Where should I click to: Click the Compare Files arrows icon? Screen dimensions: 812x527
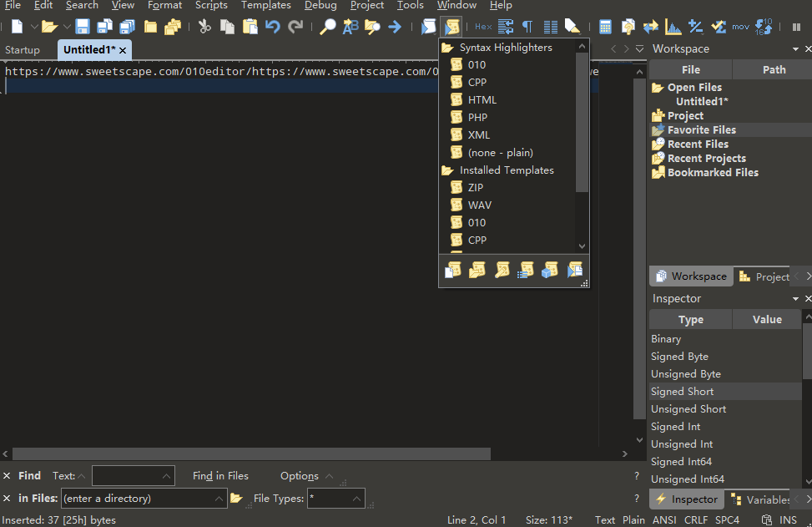[x=650, y=27]
